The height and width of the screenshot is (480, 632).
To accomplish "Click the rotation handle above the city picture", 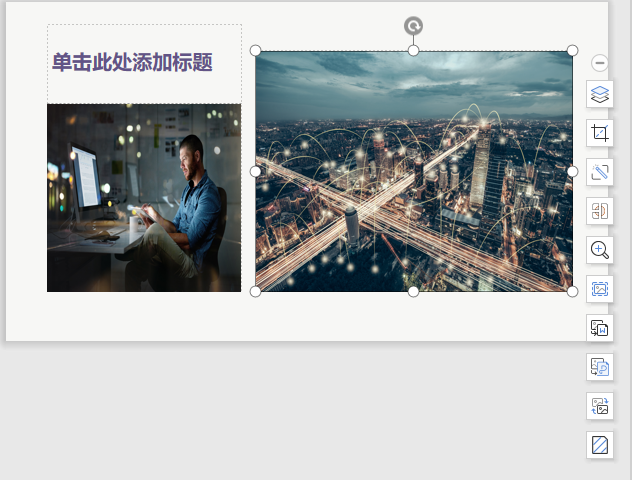I will click(414, 26).
